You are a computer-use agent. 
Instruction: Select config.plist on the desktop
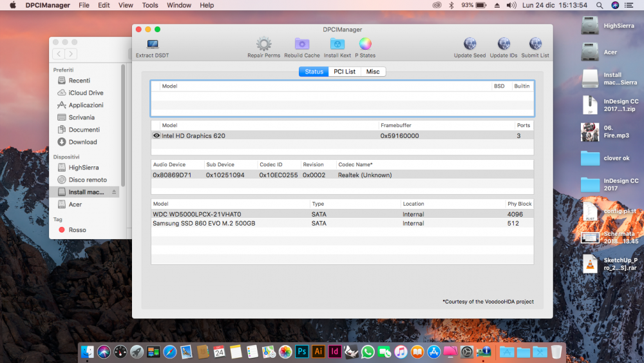[590, 211]
